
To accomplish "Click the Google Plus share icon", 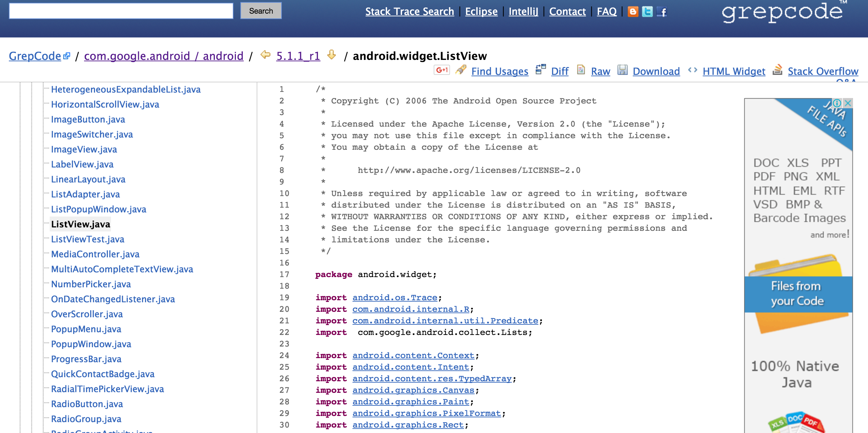I will [x=442, y=70].
